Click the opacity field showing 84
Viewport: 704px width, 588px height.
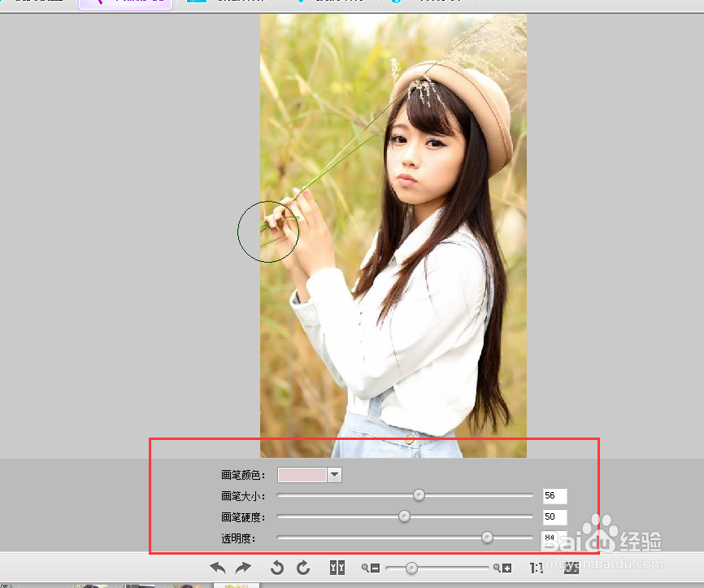[555, 538]
